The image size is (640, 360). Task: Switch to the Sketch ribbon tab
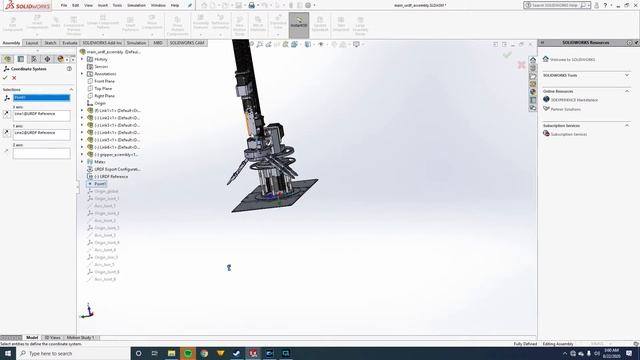pyautogui.click(x=50, y=43)
